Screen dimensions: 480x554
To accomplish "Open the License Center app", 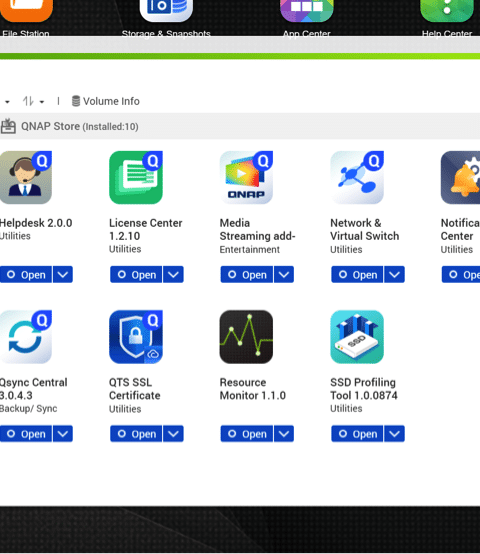I will (136, 275).
